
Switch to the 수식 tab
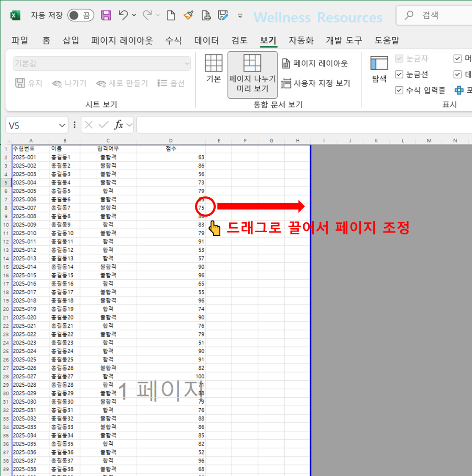click(173, 40)
